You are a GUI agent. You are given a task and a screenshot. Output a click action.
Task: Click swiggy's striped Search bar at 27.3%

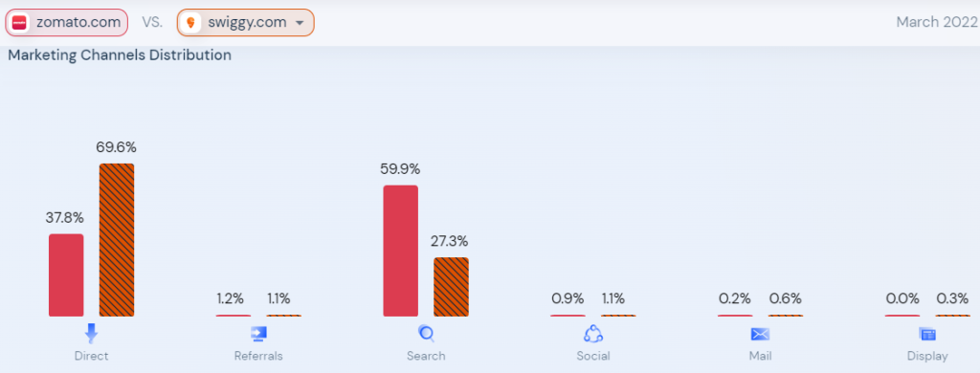[452, 288]
